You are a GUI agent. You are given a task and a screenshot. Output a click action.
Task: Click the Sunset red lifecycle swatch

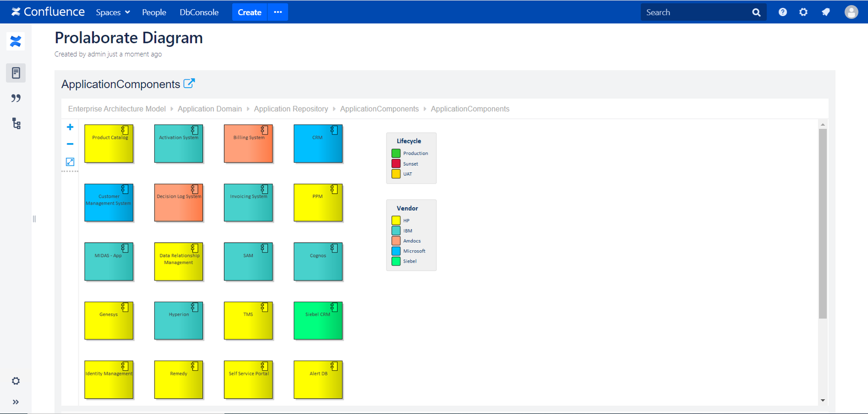pyautogui.click(x=396, y=163)
